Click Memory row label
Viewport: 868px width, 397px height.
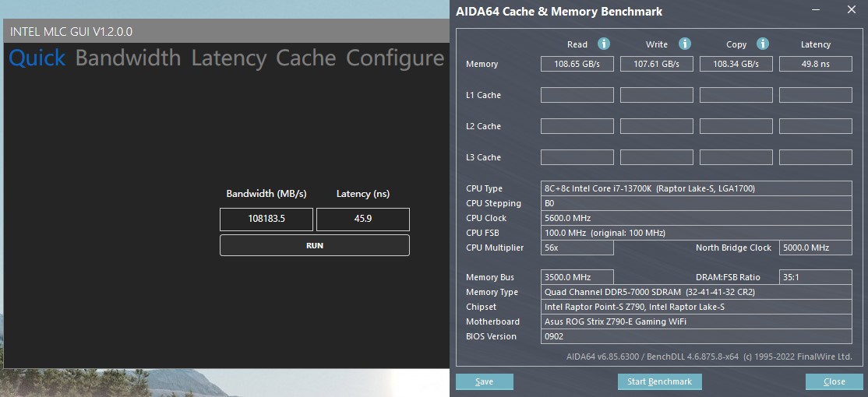[482, 64]
